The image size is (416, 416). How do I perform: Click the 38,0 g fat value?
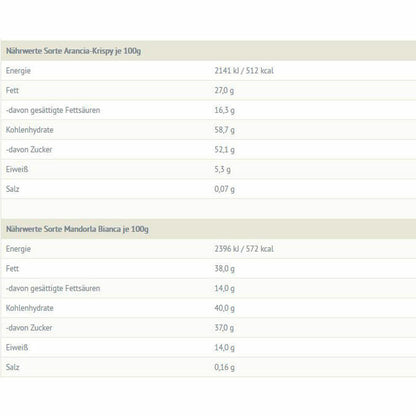[x=224, y=269]
